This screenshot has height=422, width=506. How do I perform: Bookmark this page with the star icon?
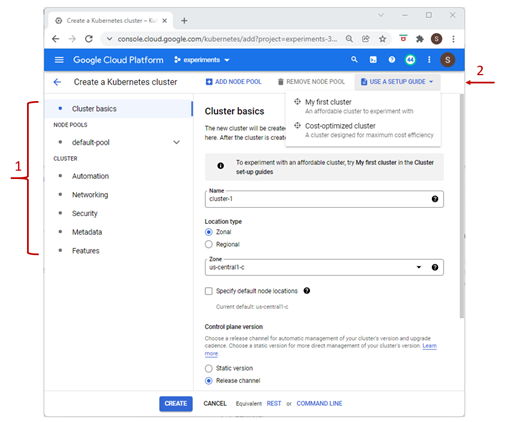tap(382, 39)
